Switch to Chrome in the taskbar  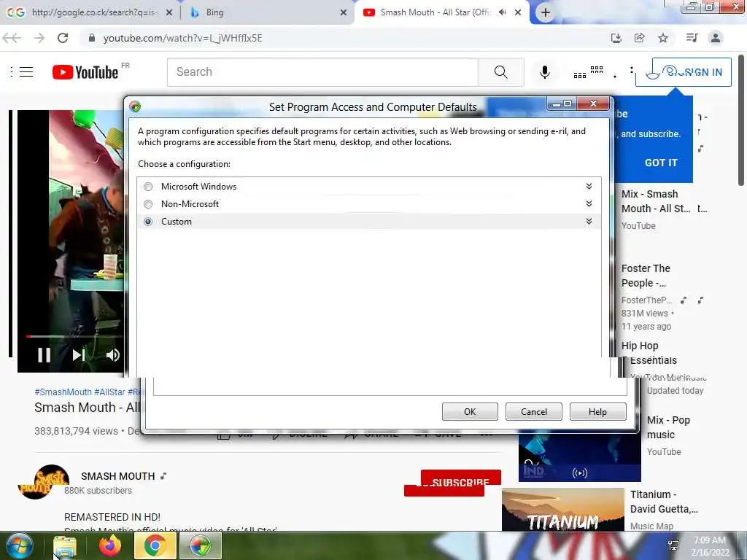coord(155,545)
